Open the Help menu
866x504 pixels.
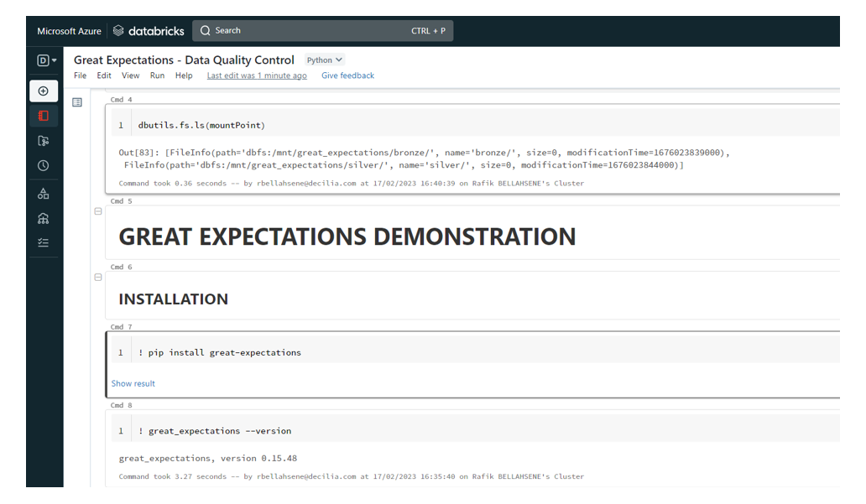pyautogui.click(x=184, y=75)
